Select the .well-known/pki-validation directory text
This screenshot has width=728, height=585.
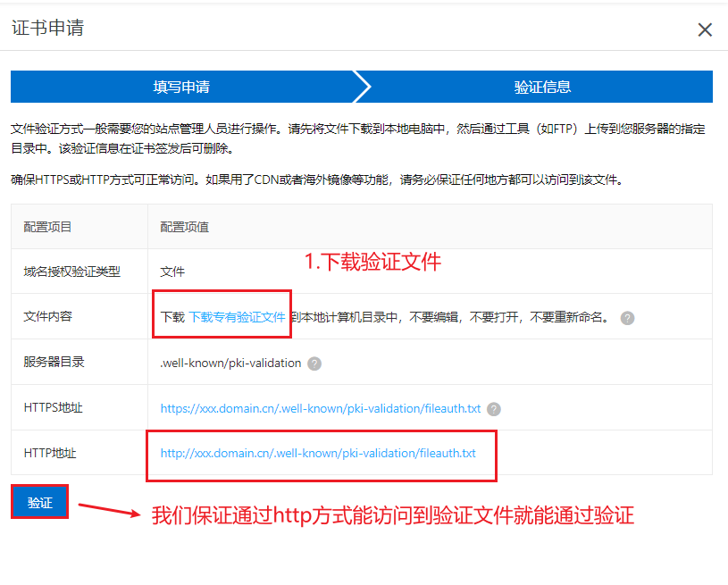230,364
